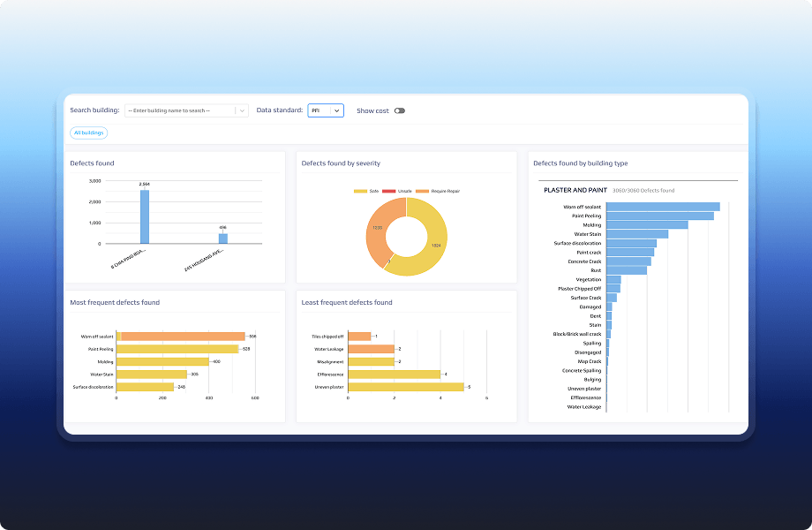The width and height of the screenshot is (812, 530).
Task: Toggle the Require Repair legend color swatch
Action: [423, 191]
